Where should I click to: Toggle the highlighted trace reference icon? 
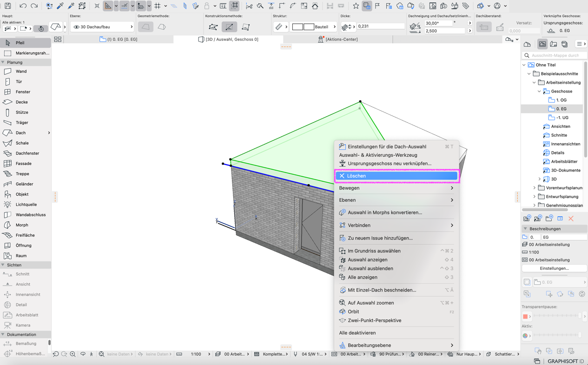click(x=367, y=6)
